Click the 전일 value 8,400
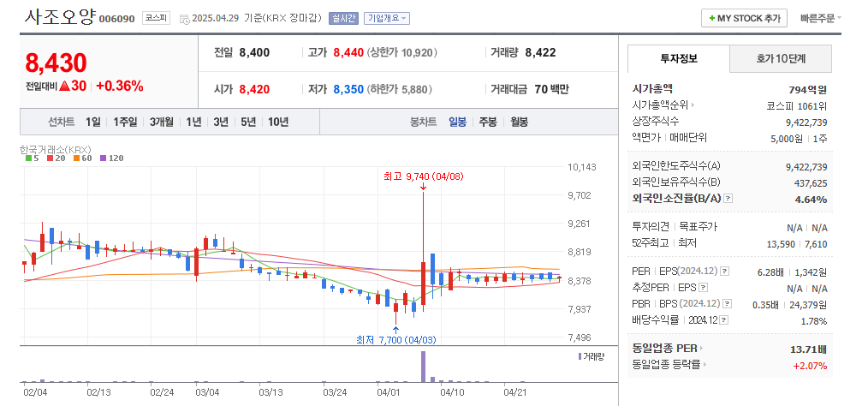 click(x=254, y=53)
